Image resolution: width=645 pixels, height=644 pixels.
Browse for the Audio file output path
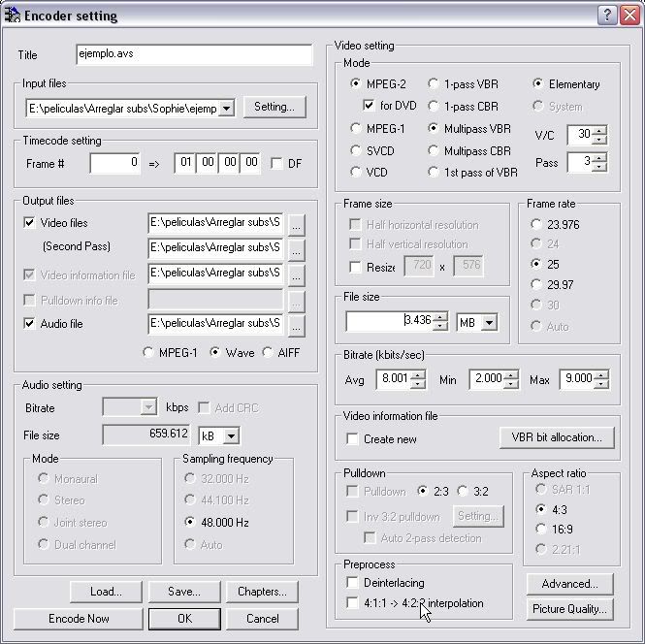point(297,324)
